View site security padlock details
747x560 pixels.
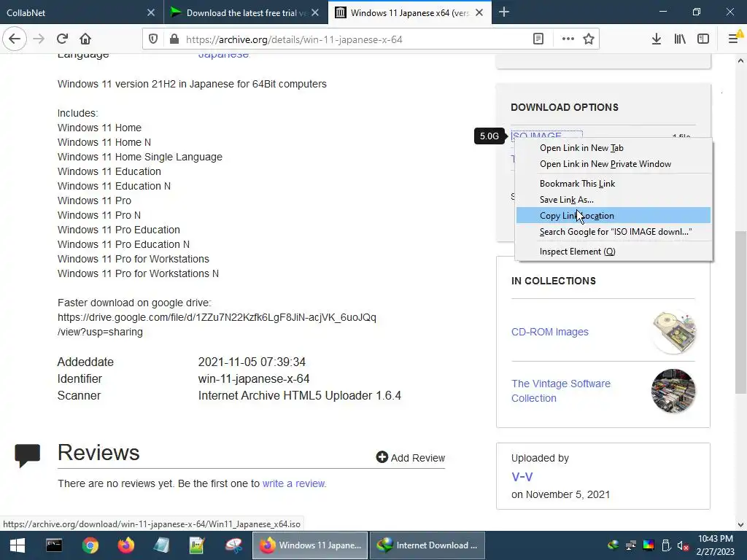tap(174, 39)
